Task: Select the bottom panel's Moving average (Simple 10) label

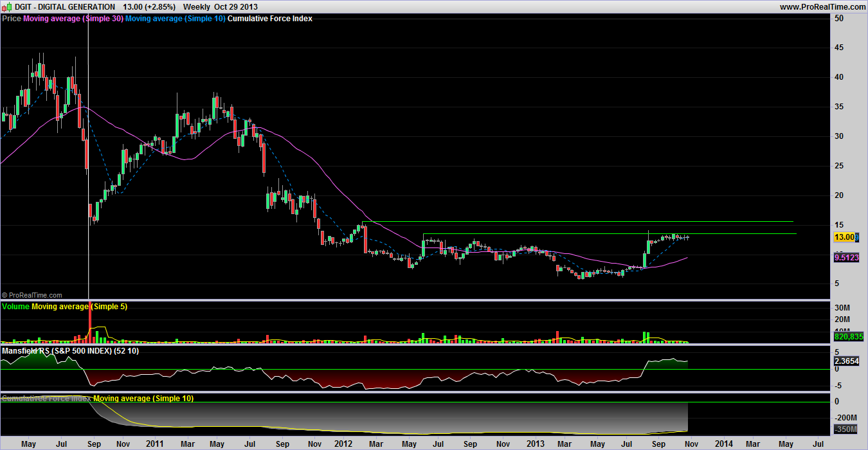Action: [143, 399]
